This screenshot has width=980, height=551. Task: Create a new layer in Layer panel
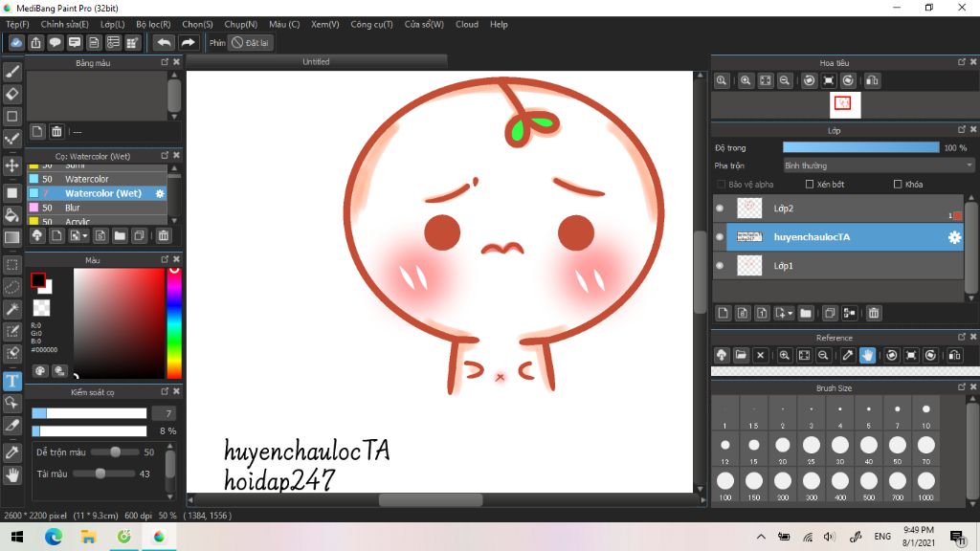tap(724, 313)
